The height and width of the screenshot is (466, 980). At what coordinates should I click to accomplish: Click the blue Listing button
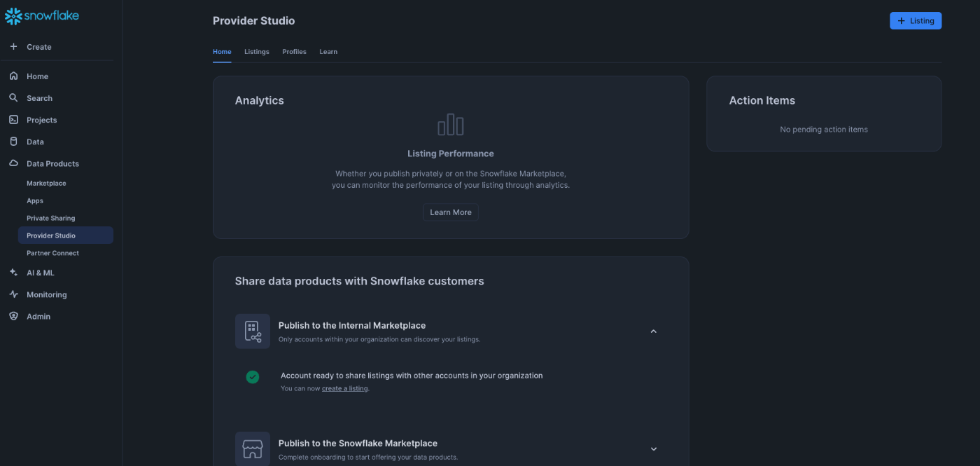click(916, 21)
